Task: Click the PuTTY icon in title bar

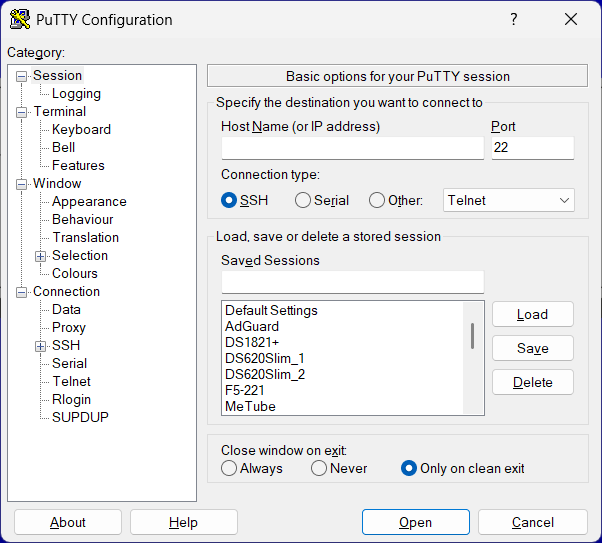Action: 20,19
